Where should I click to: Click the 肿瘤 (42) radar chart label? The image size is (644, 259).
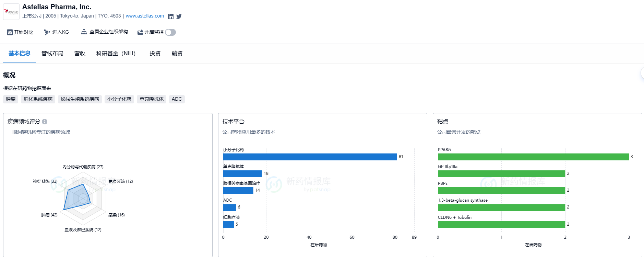[49, 215]
